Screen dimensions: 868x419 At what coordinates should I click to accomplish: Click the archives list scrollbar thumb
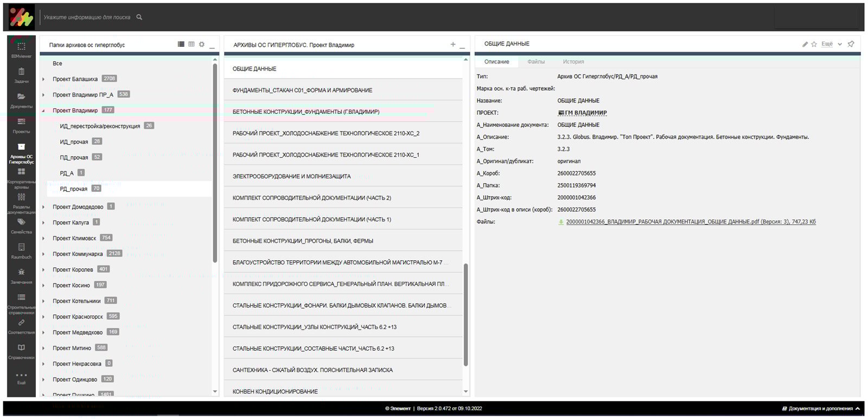pyautogui.click(x=465, y=314)
